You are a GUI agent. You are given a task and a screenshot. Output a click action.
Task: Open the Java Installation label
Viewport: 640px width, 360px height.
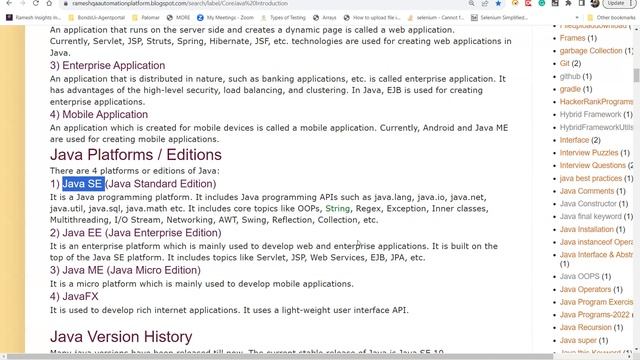(x=587, y=229)
